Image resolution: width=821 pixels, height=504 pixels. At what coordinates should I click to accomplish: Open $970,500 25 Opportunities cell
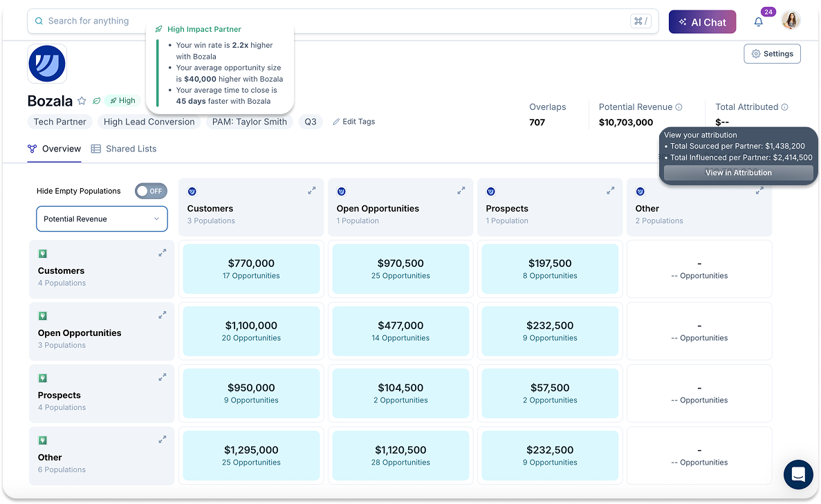[400, 269]
